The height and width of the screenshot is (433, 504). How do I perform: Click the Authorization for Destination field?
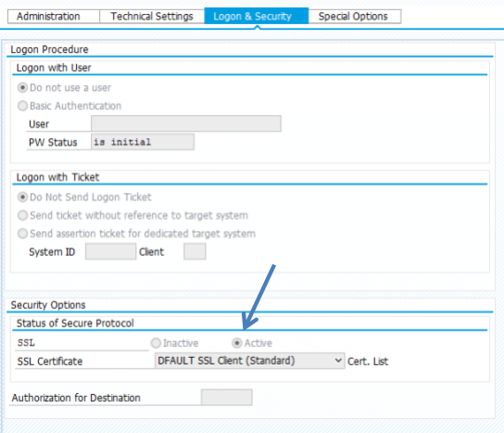click(x=227, y=397)
